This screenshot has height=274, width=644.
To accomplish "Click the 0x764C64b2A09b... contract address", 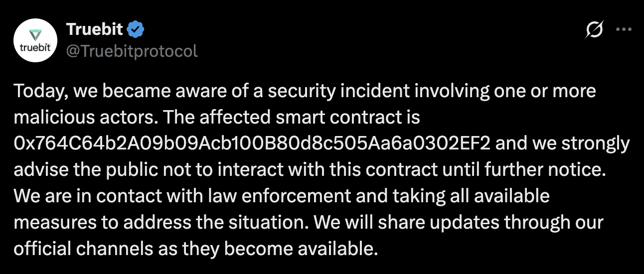I will coord(252,144).
